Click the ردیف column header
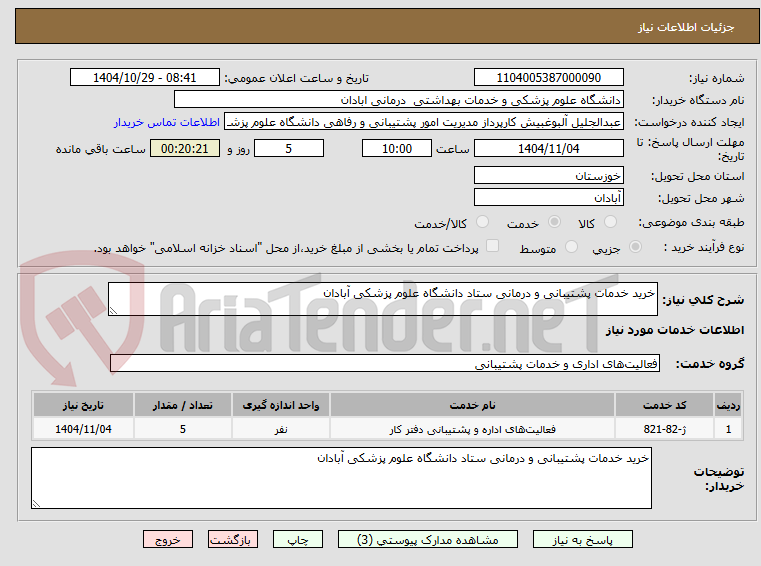The width and height of the screenshot is (761, 566). (728, 405)
